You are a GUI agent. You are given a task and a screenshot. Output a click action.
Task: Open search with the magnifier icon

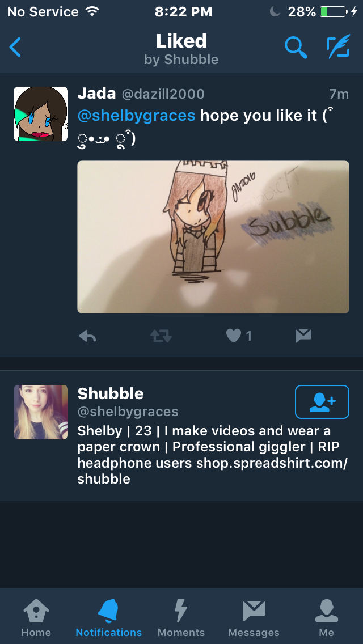pyautogui.click(x=296, y=48)
